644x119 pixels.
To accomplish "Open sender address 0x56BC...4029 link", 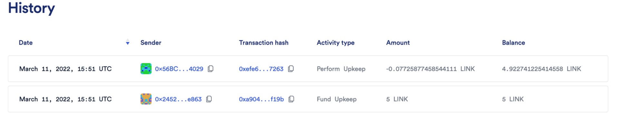I will 179,69.
